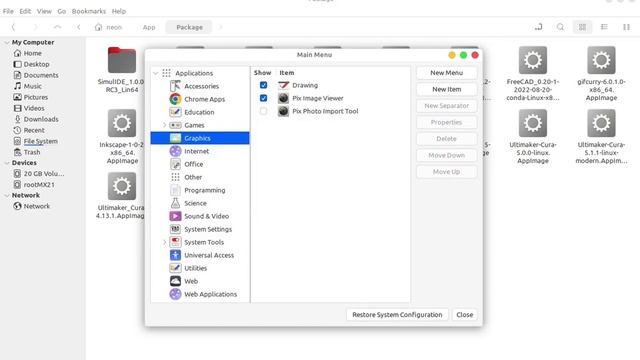Click the New Item button
The width and height of the screenshot is (640, 360).
[447, 89]
